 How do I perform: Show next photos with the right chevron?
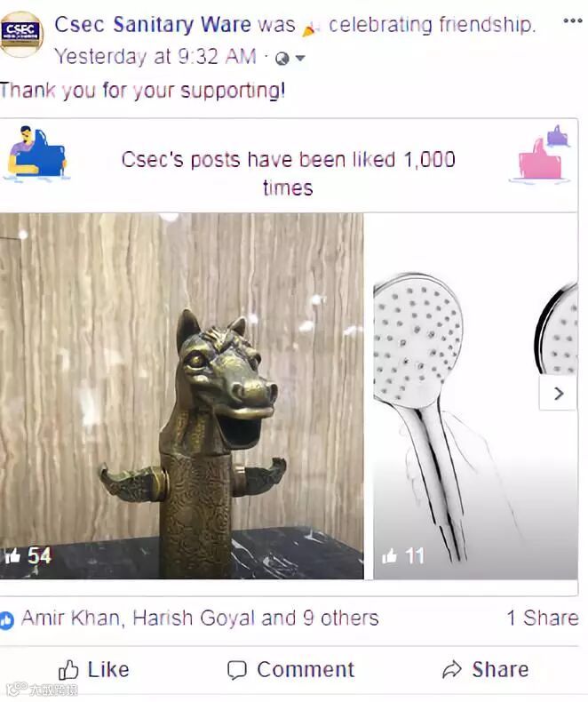[559, 393]
